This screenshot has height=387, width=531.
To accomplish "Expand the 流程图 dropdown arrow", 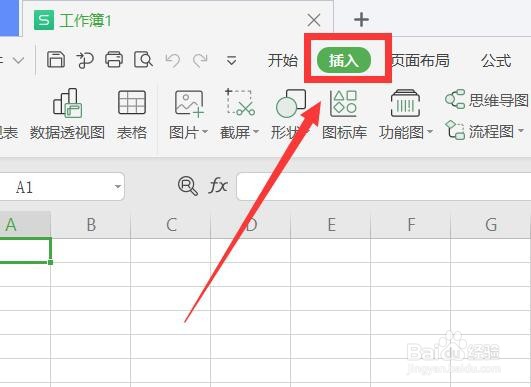I will 522,131.
